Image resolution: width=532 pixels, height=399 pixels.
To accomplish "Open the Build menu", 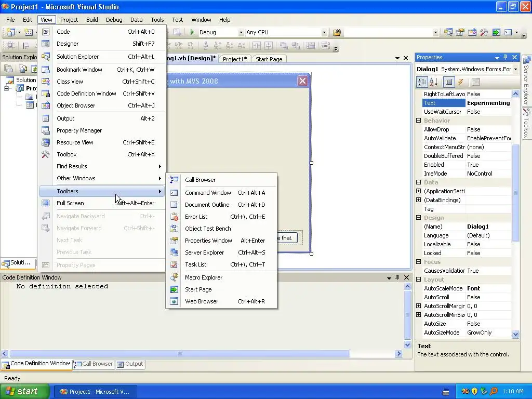I will point(92,20).
